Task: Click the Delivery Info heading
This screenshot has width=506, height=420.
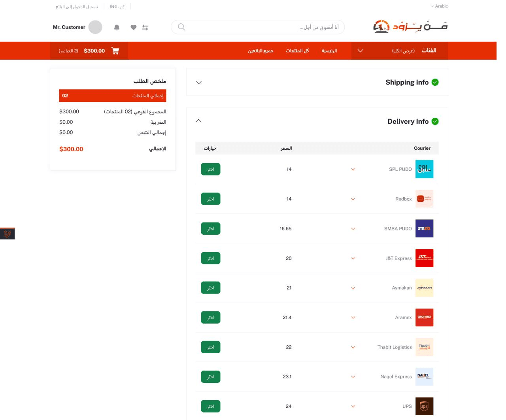Action: tap(408, 121)
